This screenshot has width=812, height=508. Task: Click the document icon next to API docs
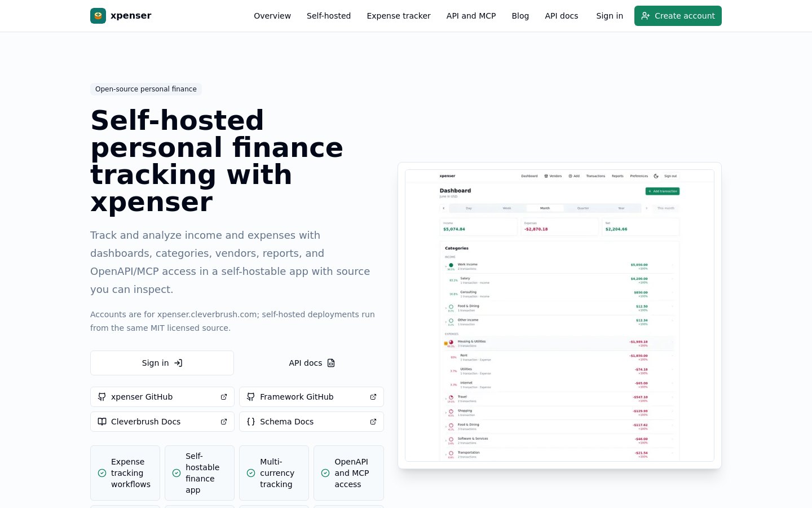tap(331, 363)
